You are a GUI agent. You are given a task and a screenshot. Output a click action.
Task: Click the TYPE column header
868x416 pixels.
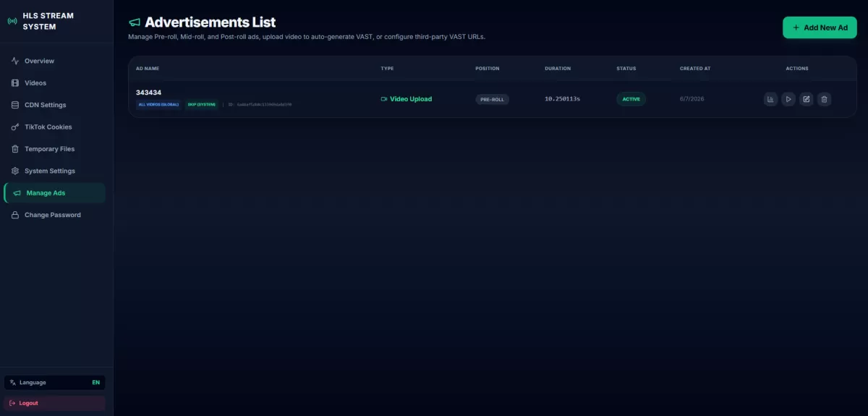[x=387, y=69]
